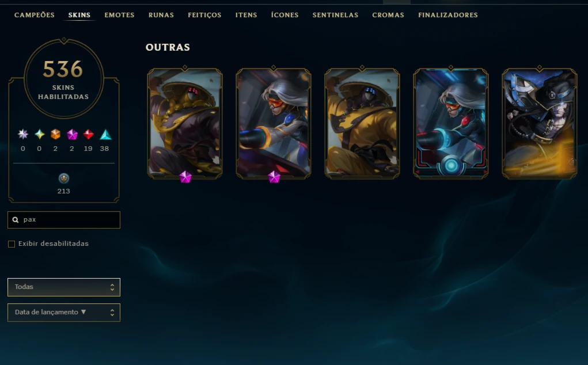Open the blue neon-bordered Sivir skin card
The height and width of the screenshot is (365, 588).
point(451,123)
